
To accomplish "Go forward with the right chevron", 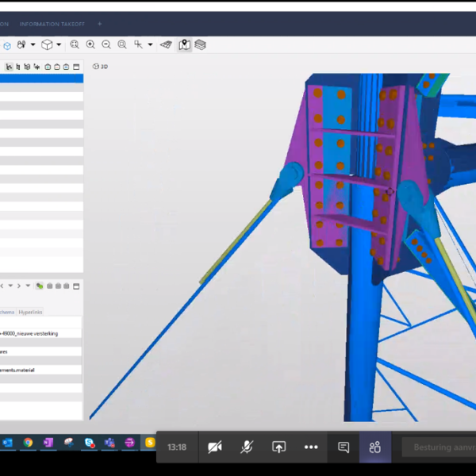I will point(19,286).
